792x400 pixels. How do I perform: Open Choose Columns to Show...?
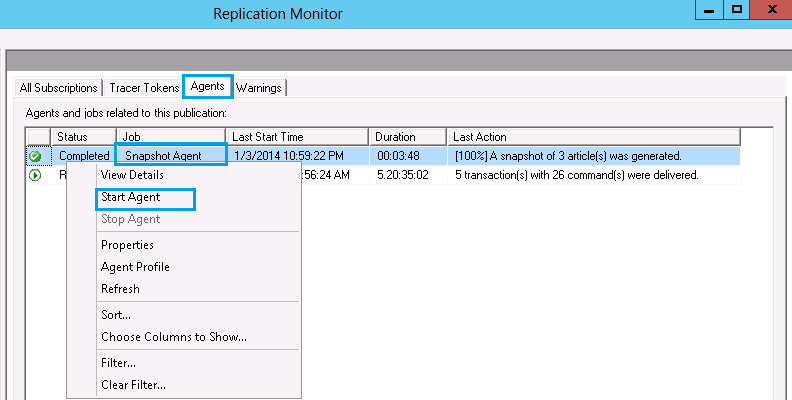173,337
